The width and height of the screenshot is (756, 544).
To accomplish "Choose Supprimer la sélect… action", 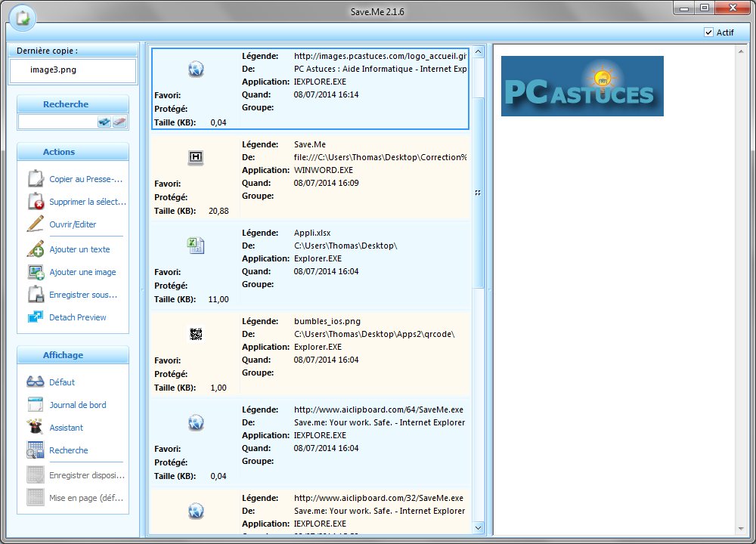I will (x=87, y=202).
